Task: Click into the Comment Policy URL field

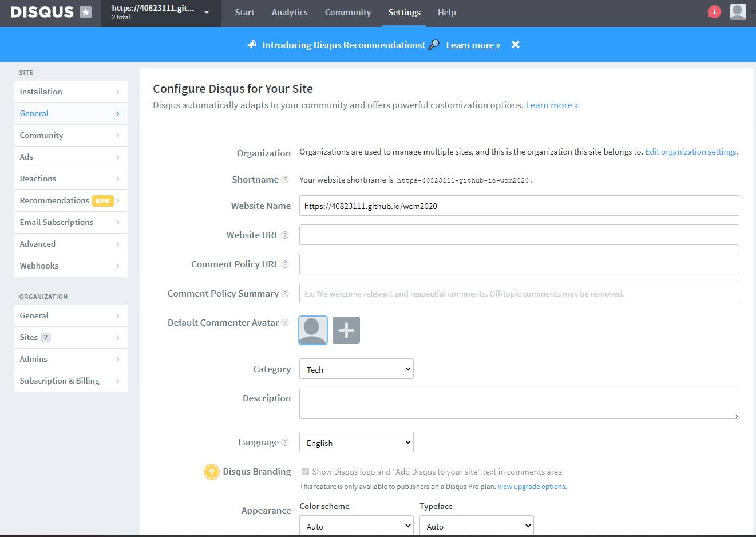Action: (x=519, y=264)
